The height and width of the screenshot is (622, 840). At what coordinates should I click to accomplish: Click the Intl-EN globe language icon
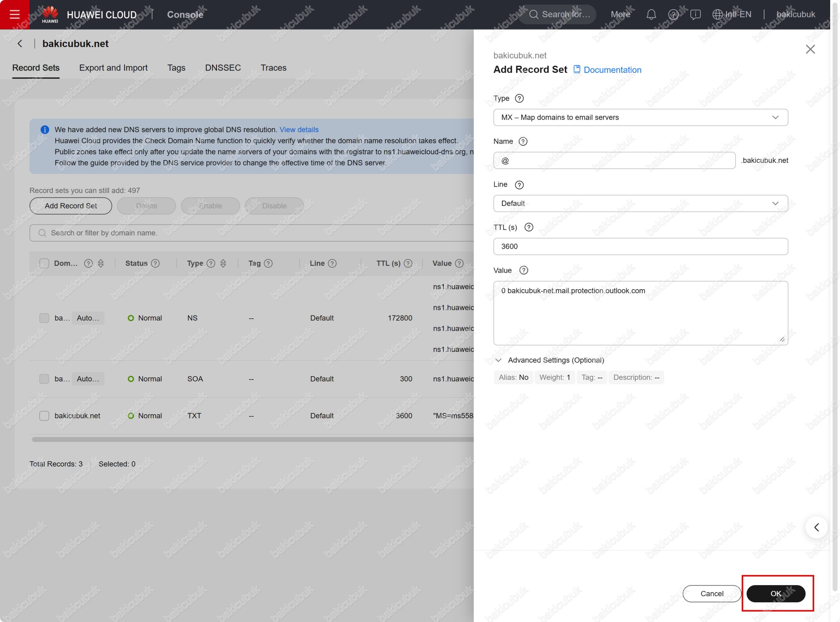pos(717,14)
